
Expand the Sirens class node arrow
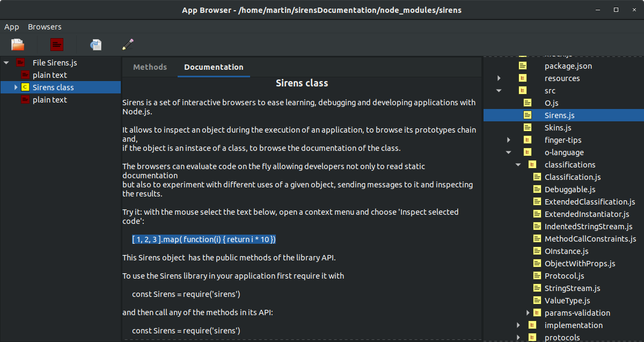[16, 88]
